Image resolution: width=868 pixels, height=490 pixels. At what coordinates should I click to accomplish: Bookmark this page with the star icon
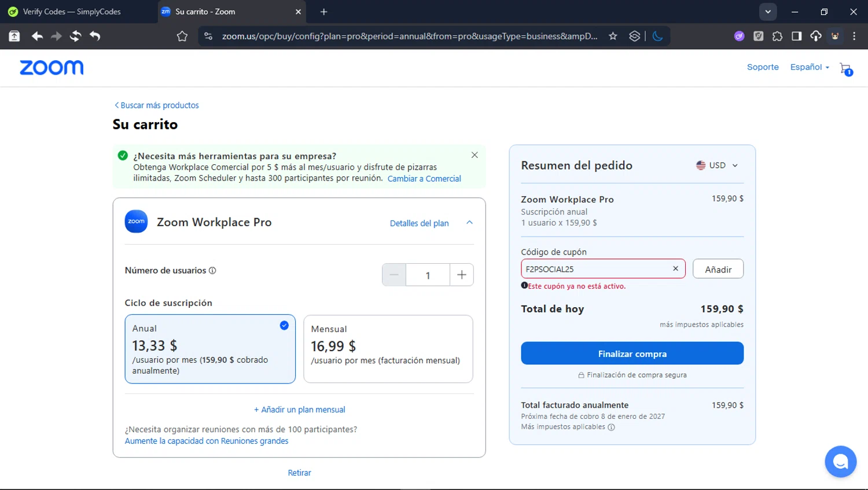coord(613,36)
